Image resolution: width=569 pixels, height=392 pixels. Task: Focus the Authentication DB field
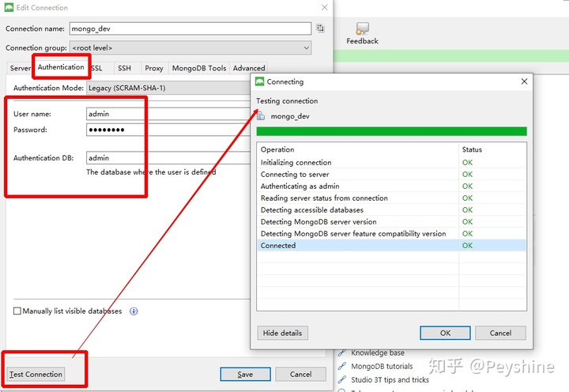[x=168, y=158]
